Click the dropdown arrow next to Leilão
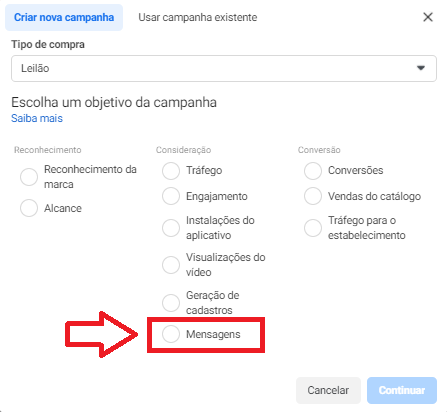 click(421, 68)
